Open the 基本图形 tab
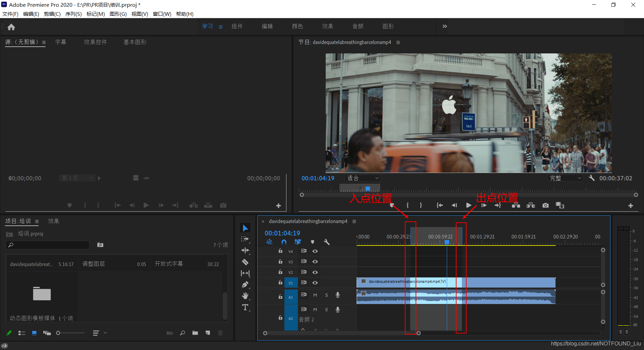Screen dimensions: 644x350 pos(135,42)
